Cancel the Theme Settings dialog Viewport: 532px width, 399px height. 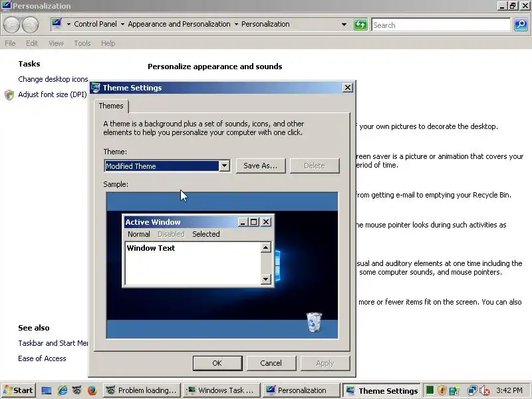coord(271,363)
